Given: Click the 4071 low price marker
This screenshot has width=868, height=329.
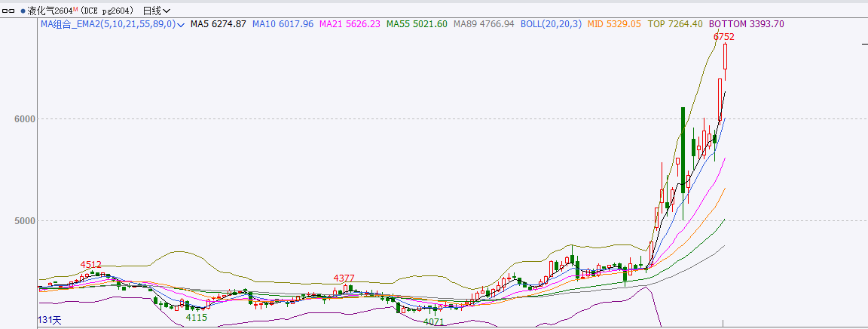Looking at the screenshot, I should click(433, 322).
